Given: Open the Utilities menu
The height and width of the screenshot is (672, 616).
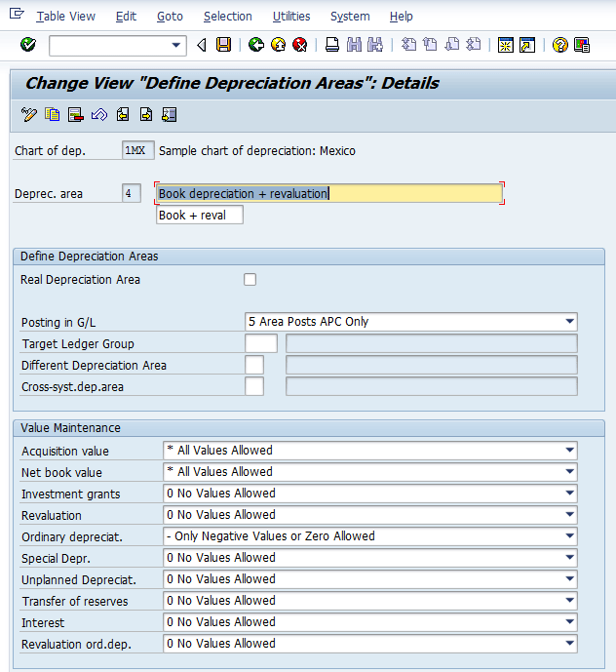Looking at the screenshot, I should 291,17.
